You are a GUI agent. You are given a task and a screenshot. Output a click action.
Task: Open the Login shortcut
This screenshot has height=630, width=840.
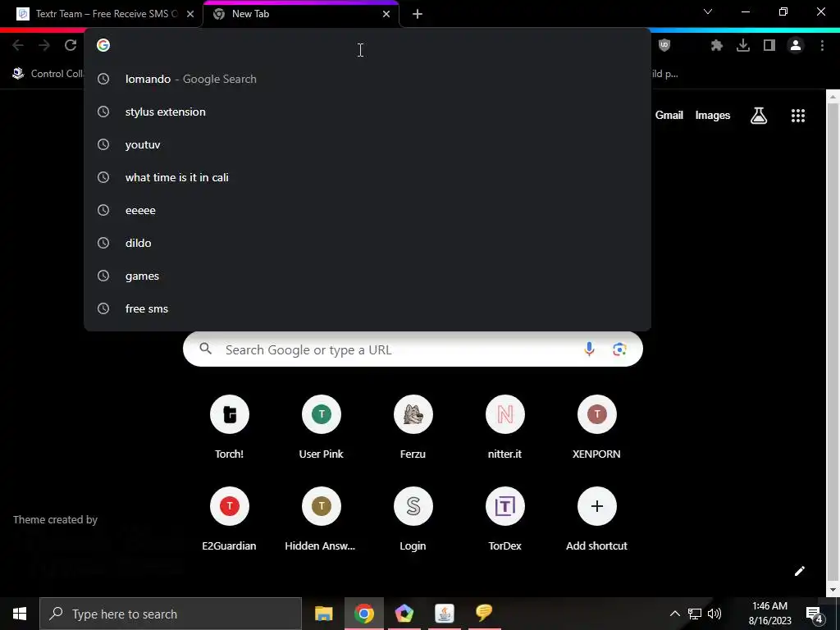tap(413, 519)
